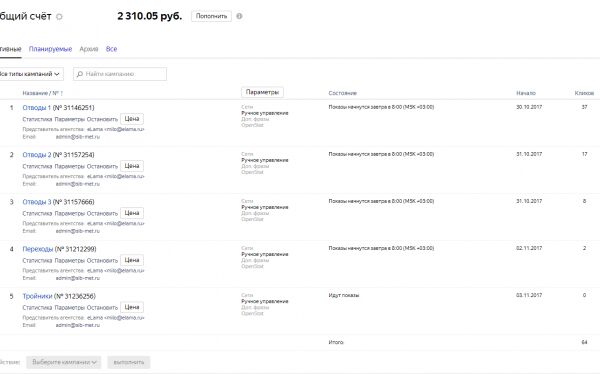Image resolution: width=600 pixels, height=374 pixels.
Task: Open Статистика for Отводы 1
Action: (37, 119)
